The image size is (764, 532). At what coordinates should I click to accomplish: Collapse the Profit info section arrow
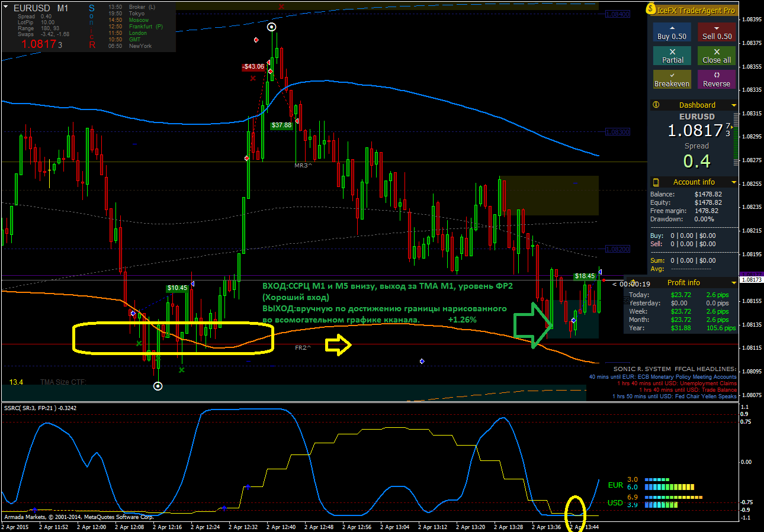[x=734, y=283]
